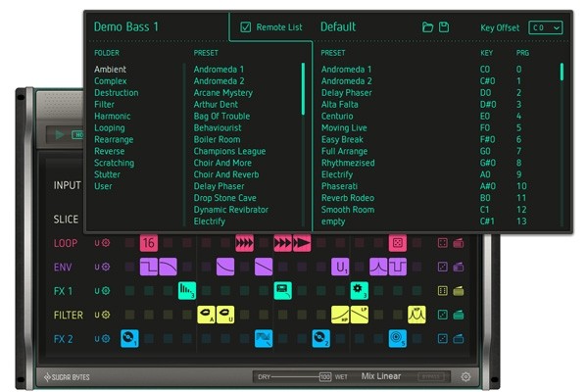Click the FX 1 row eraser icon

click(x=459, y=291)
